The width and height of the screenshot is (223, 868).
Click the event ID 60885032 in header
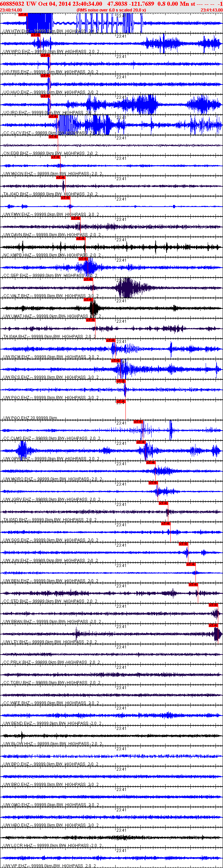pos(12,4)
